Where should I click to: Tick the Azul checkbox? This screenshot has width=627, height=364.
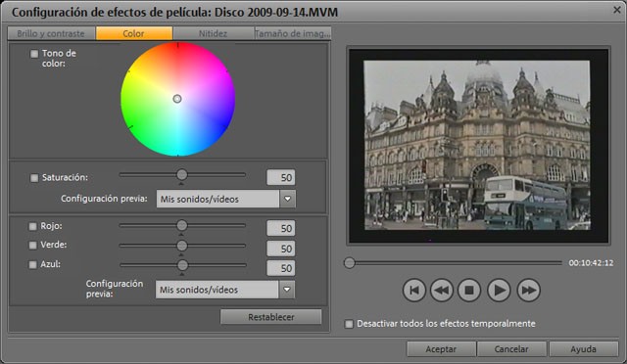[x=32, y=264]
